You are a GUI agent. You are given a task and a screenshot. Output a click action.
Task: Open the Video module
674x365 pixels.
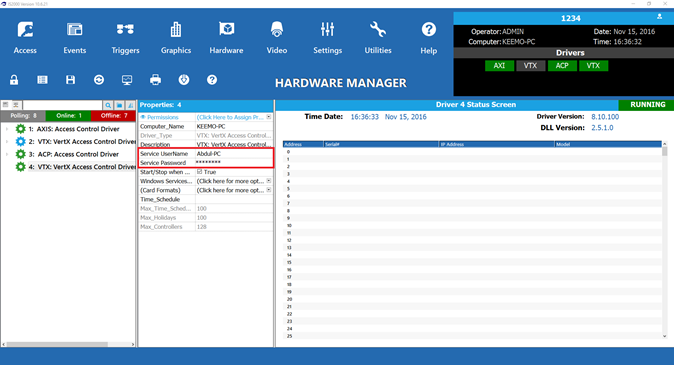tap(277, 38)
